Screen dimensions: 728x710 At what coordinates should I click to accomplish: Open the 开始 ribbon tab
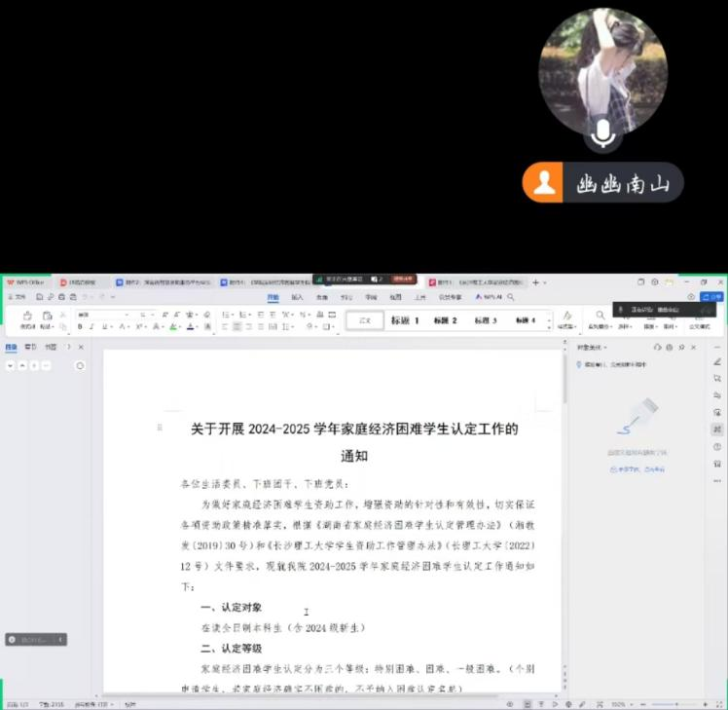273,296
